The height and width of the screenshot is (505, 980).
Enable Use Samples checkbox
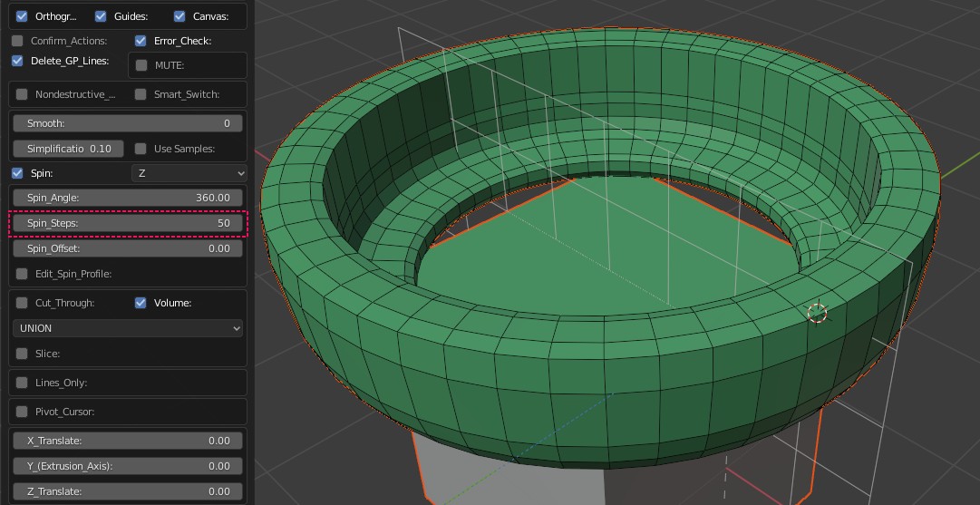tap(141, 149)
